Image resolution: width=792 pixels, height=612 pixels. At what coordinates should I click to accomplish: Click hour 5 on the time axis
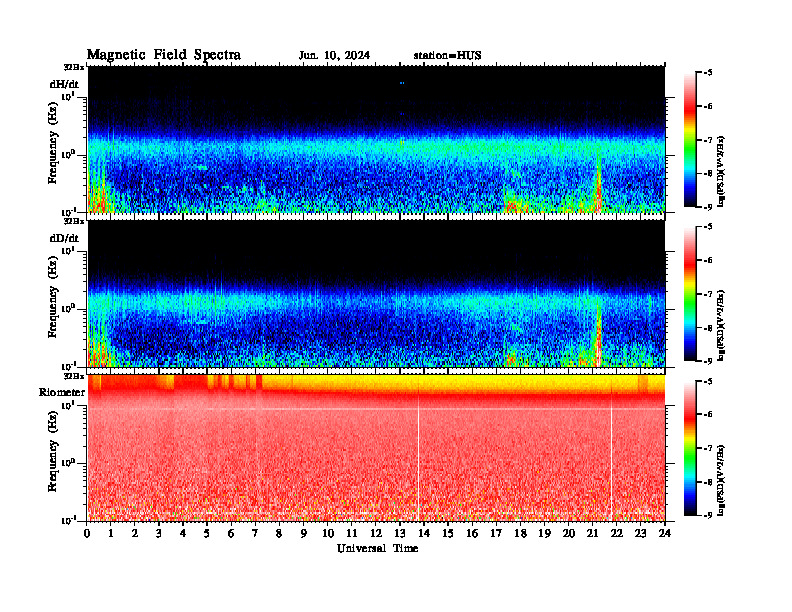[x=207, y=534]
